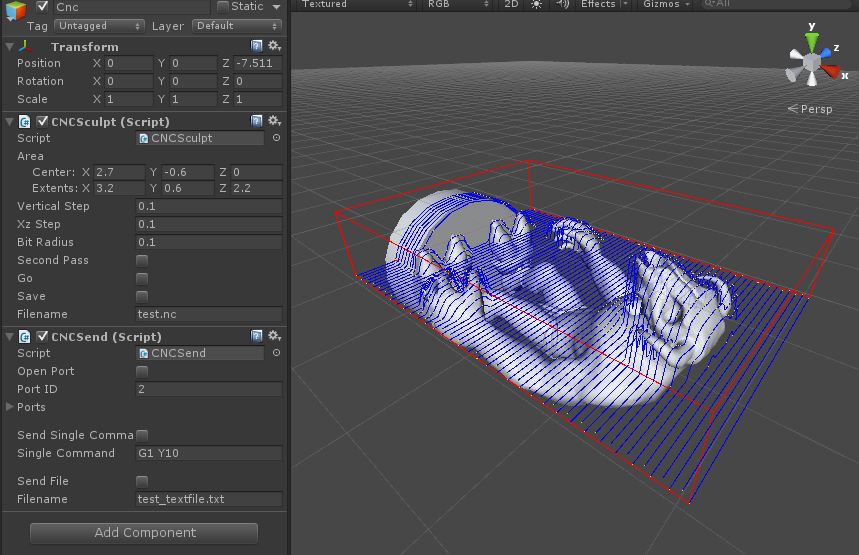Toggle the Cnc object active checkbox
The height and width of the screenshot is (555, 859).
pos(42,7)
